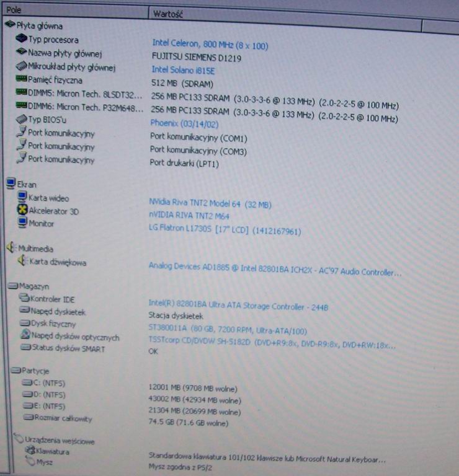The width and height of the screenshot is (459, 476).
Task: Click the Płyta główna section icon
Action: click(10, 24)
